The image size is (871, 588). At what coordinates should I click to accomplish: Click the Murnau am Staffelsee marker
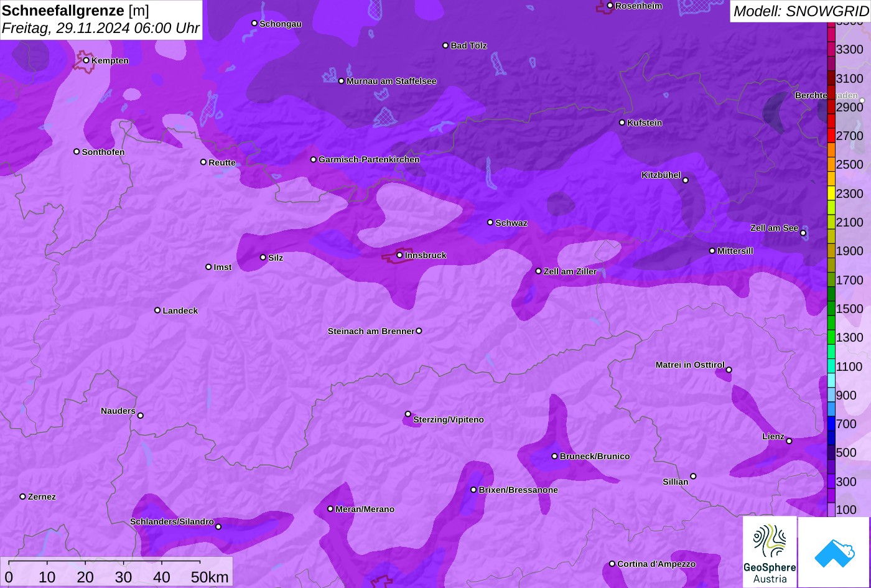(341, 81)
